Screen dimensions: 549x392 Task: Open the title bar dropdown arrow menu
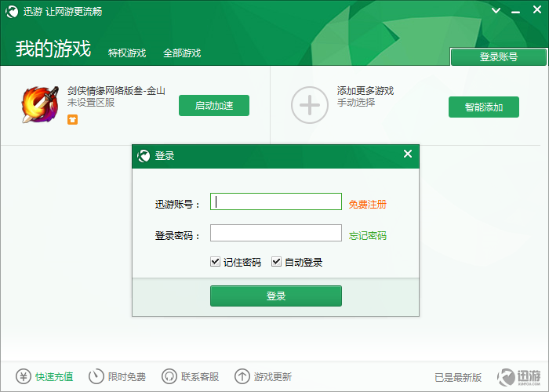[496, 10]
